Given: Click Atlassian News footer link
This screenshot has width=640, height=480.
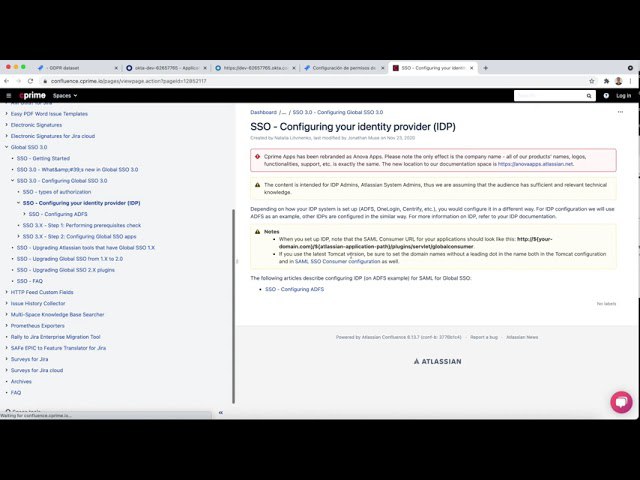Looking at the screenshot, I should tap(522, 337).
